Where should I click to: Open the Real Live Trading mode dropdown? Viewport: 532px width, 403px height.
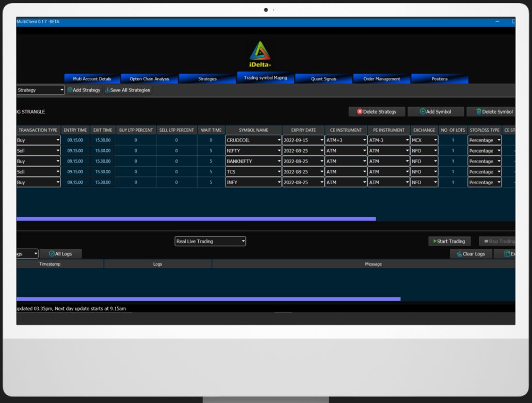(x=211, y=241)
